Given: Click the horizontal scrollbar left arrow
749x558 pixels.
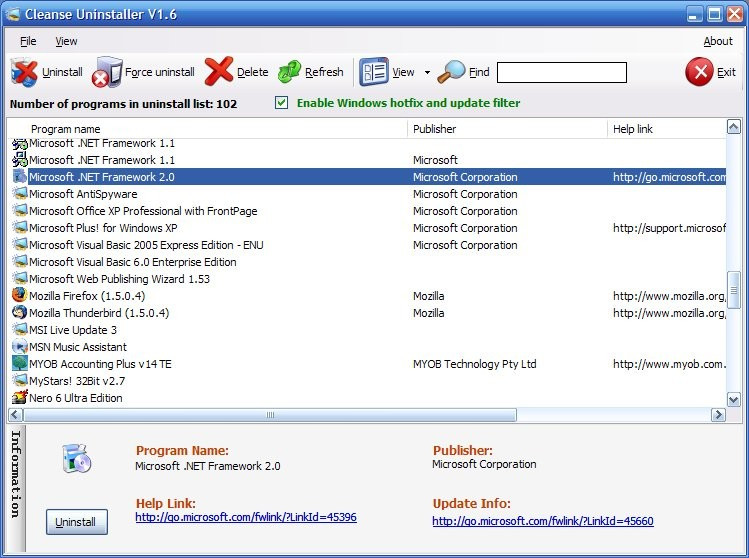Looking at the screenshot, I should click(15, 415).
